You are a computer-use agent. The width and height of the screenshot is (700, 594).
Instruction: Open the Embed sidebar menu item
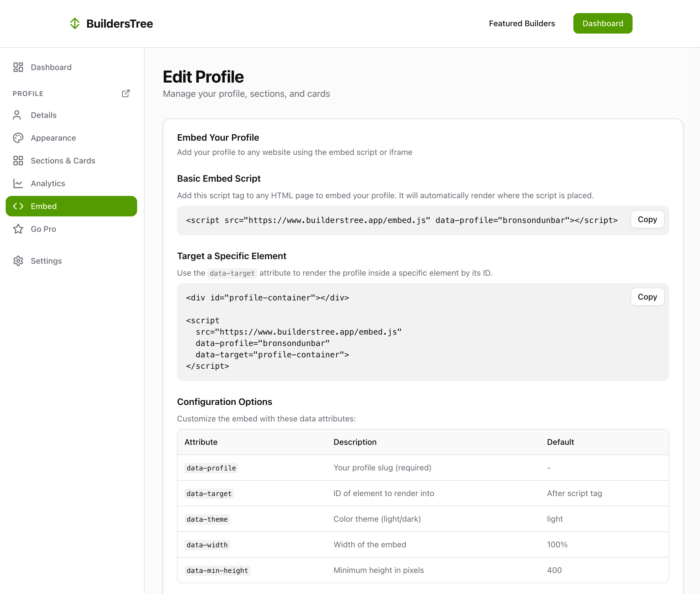tap(71, 206)
